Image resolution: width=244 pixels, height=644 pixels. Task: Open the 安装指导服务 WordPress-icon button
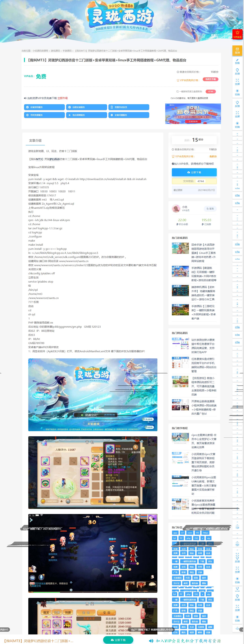tap(44, 107)
